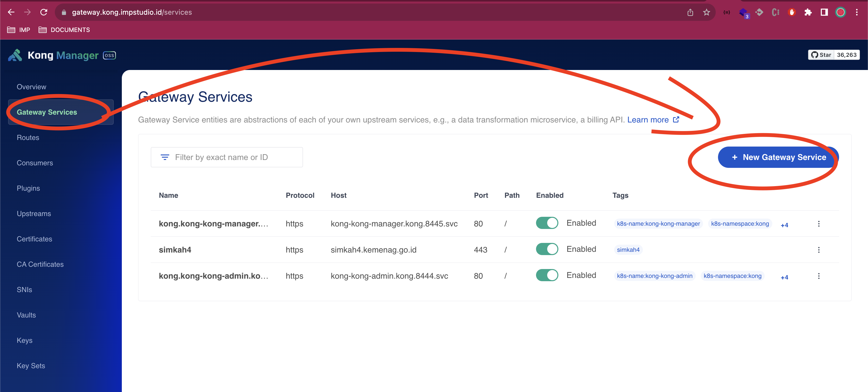Viewport: 868px width, 392px height.
Task: Click the lock icon in address bar
Action: click(x=64, y=12)
